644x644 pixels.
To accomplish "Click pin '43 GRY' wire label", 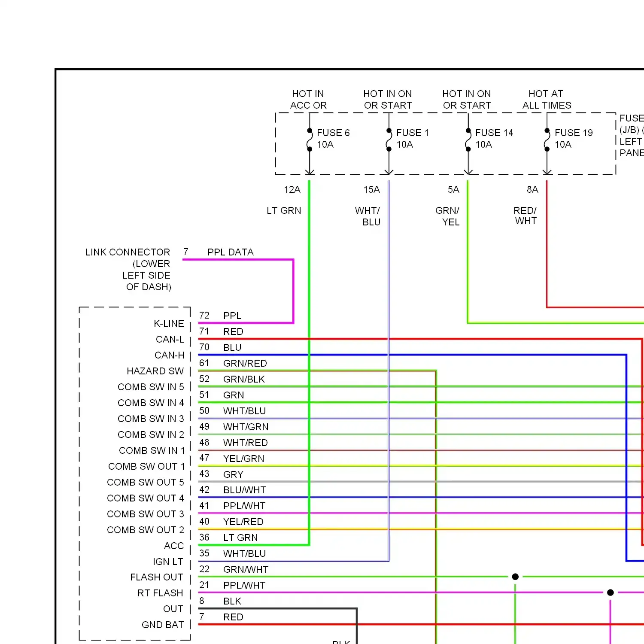I will click(x=221, y=474).
